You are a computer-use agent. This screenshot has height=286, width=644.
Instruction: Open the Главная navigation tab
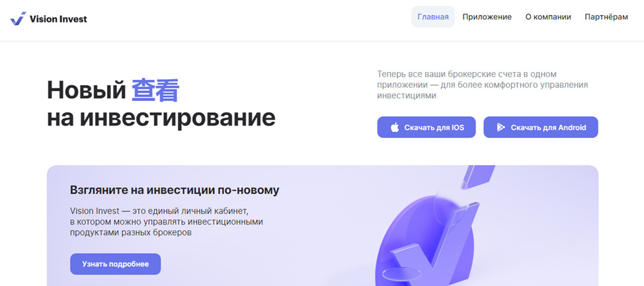[x=433, y=17]
